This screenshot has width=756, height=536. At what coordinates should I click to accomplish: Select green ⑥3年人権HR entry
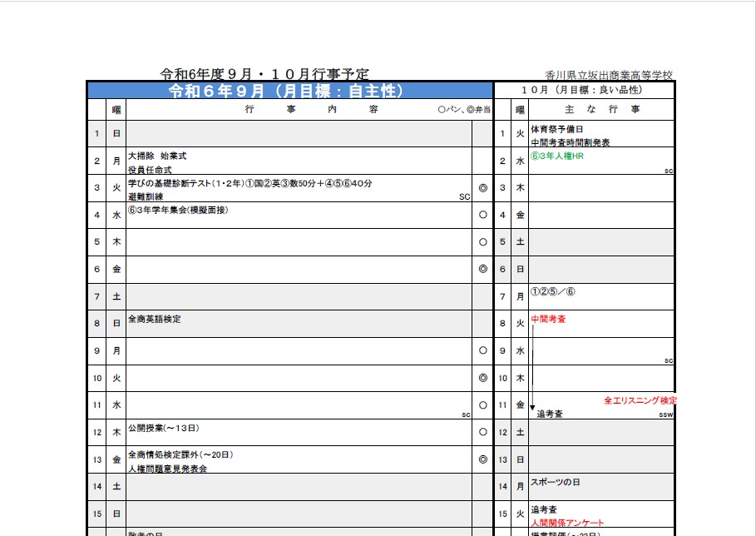point(557,156)
